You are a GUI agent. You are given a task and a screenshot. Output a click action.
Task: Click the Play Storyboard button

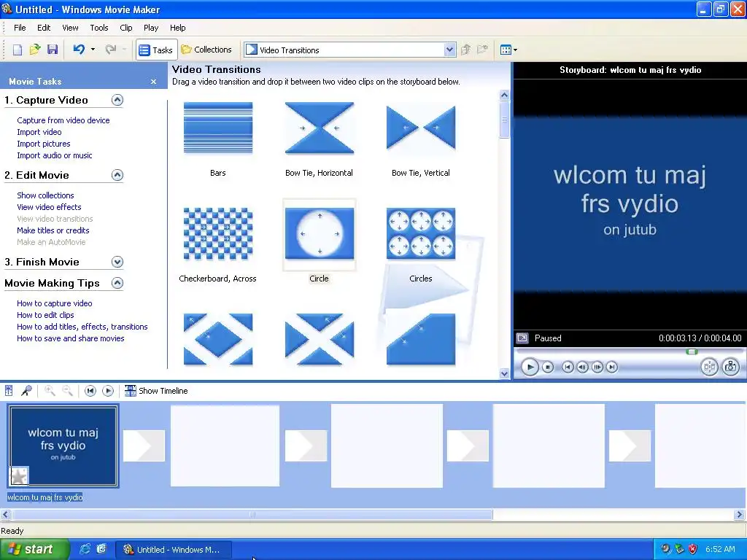pos(108,391)
